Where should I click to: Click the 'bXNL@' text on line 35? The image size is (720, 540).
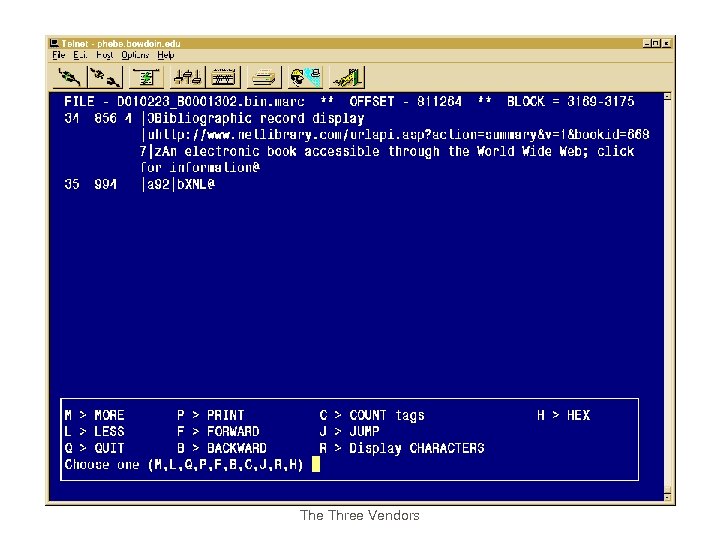(196, 185)
